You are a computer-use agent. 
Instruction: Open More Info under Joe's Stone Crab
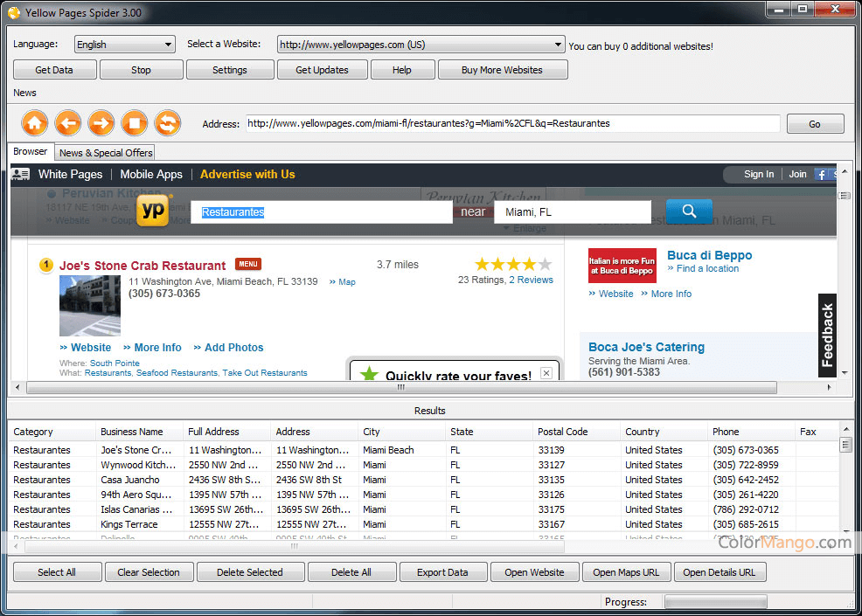pos(157,347)
